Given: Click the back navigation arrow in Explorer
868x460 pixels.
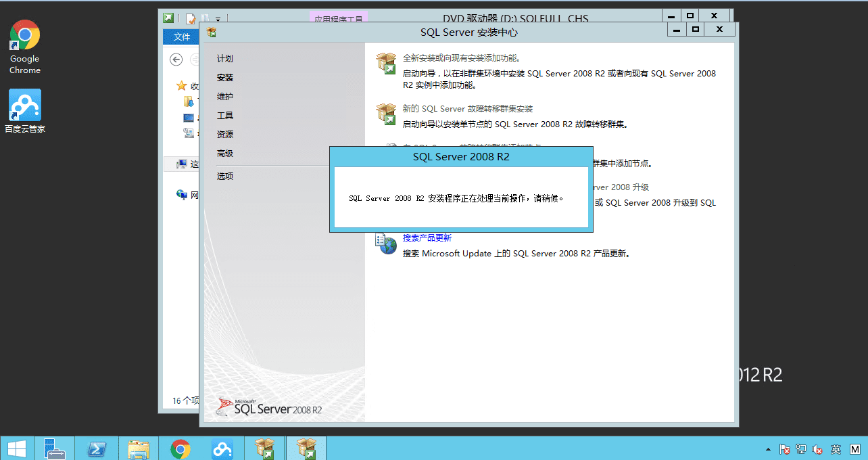Looking at the screenshot, I should pos(176,60).
